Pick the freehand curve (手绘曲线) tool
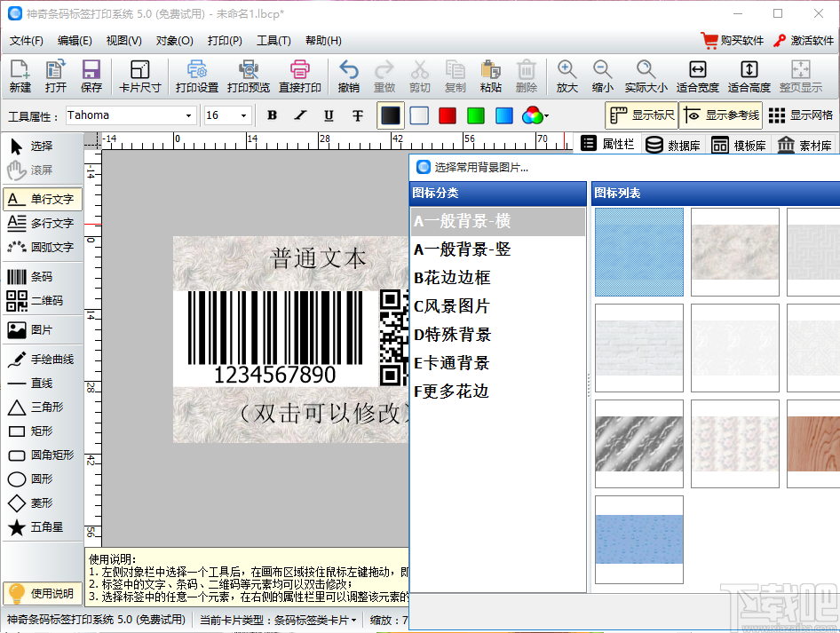The width and height of the screenshot is (840, 633). 41,359
